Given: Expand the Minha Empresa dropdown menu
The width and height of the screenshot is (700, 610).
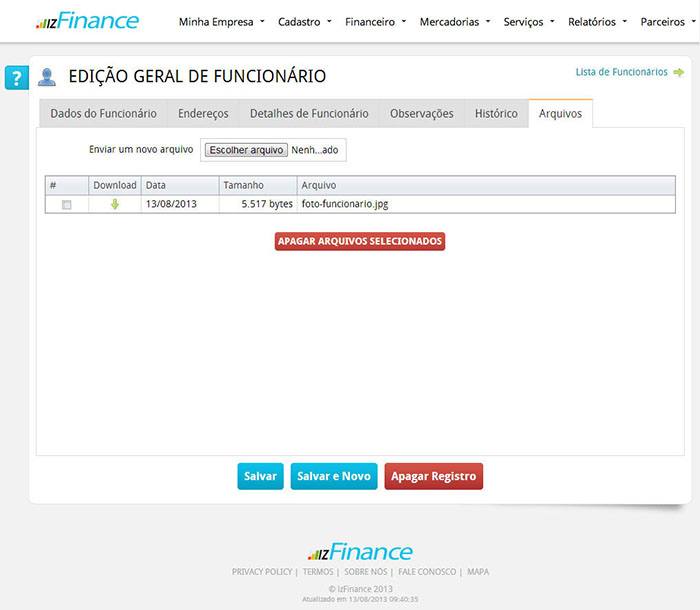Looking at the screenshot, I should click(221, 22).
